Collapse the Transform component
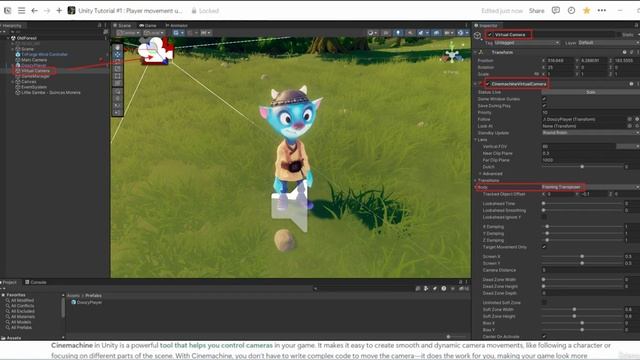640x360 pixels. (x=476, y=52)
